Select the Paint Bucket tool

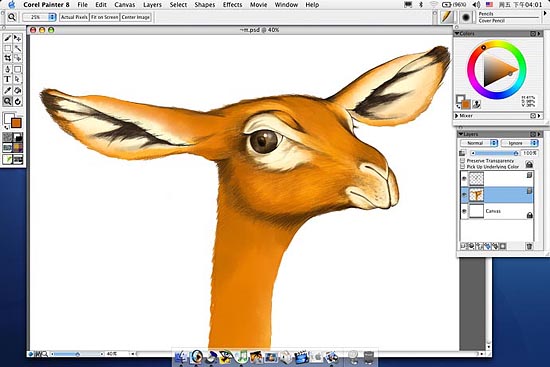point(18,91)
